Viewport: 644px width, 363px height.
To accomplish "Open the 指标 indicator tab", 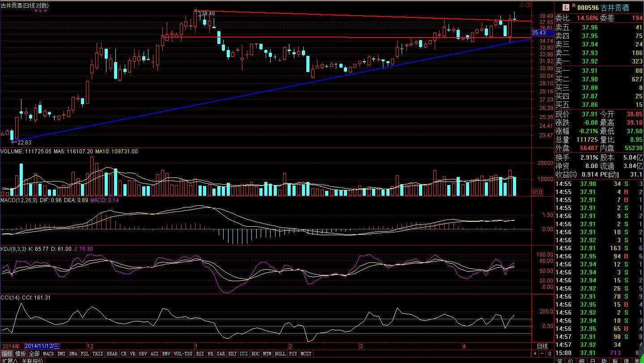I will [7, 354].
